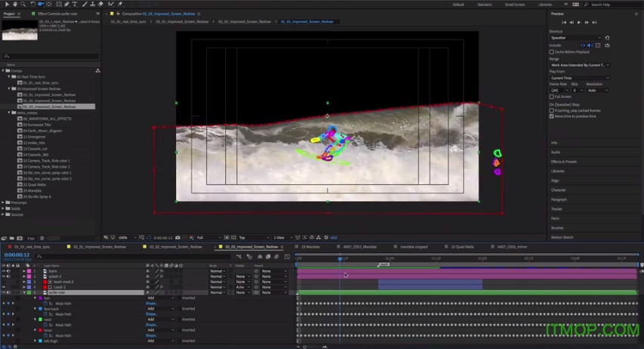
Task: Uncheck Move time to preview time
Action: (552, 116)
